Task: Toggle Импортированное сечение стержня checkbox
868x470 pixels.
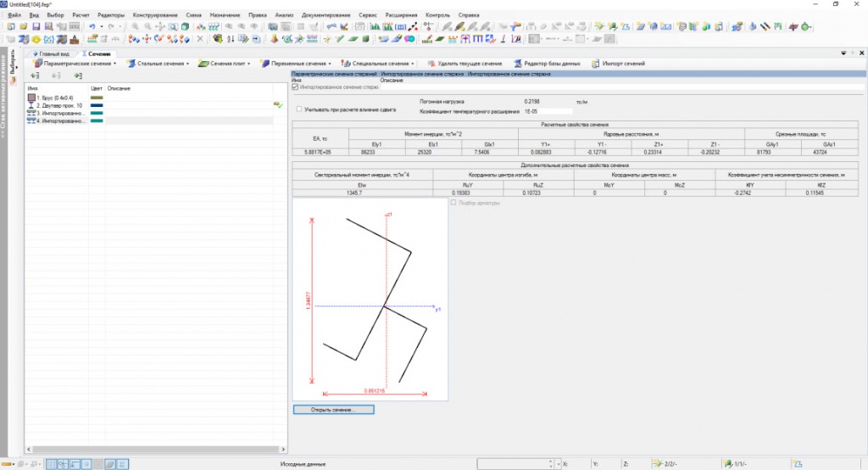Action: click(295, 87)
